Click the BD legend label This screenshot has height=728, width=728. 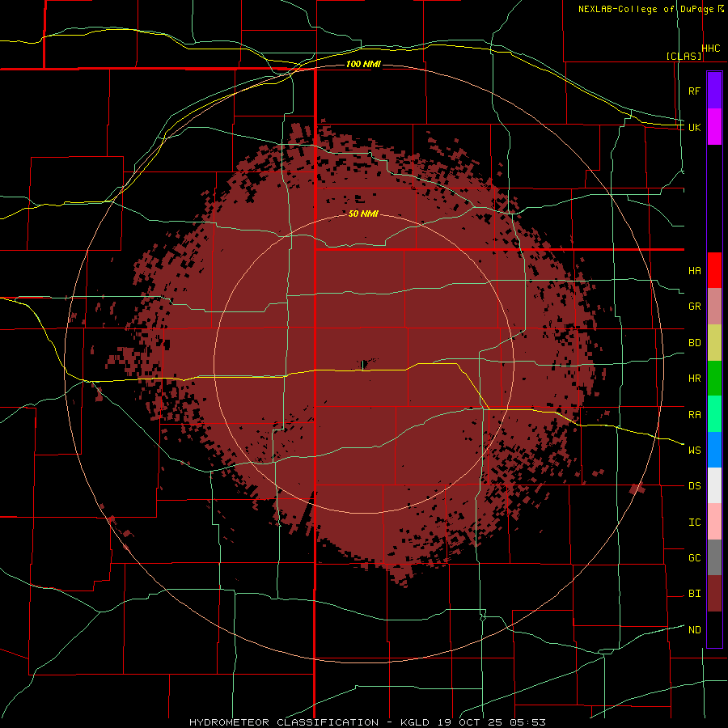(694, 343)
